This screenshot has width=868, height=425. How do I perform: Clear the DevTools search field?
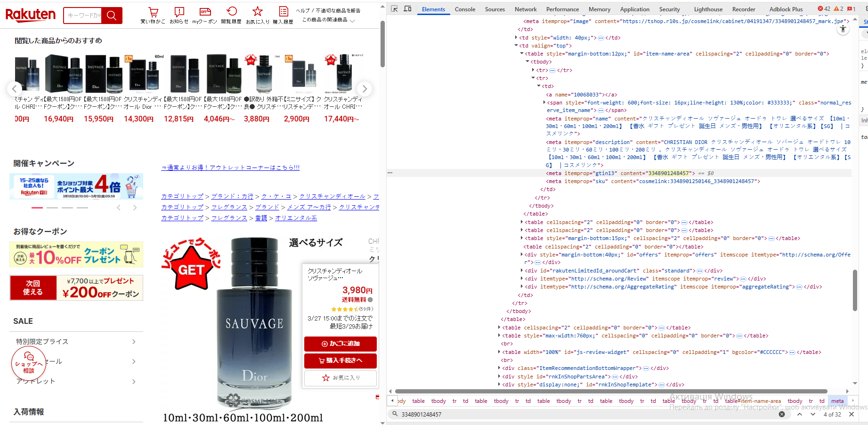click(x=782, y=414)
